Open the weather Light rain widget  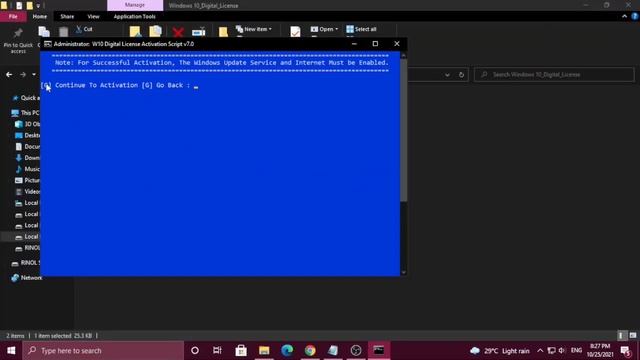pos(500,351)
